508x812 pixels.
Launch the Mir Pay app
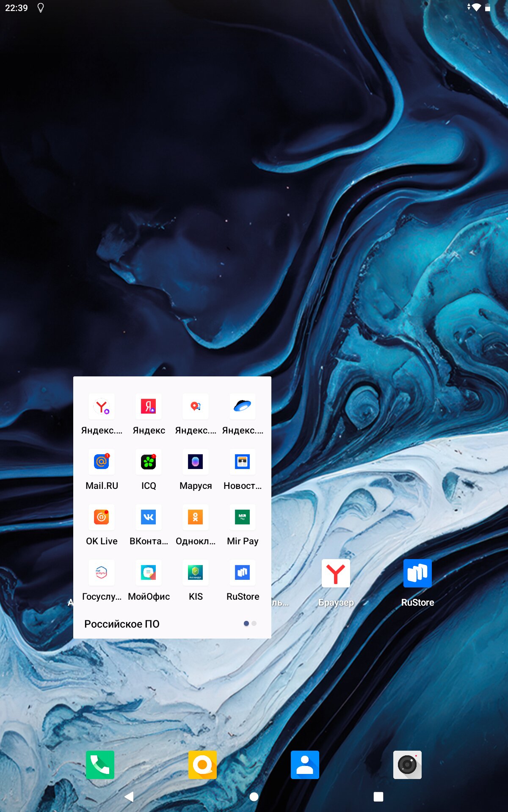click(x=243, y=517)
